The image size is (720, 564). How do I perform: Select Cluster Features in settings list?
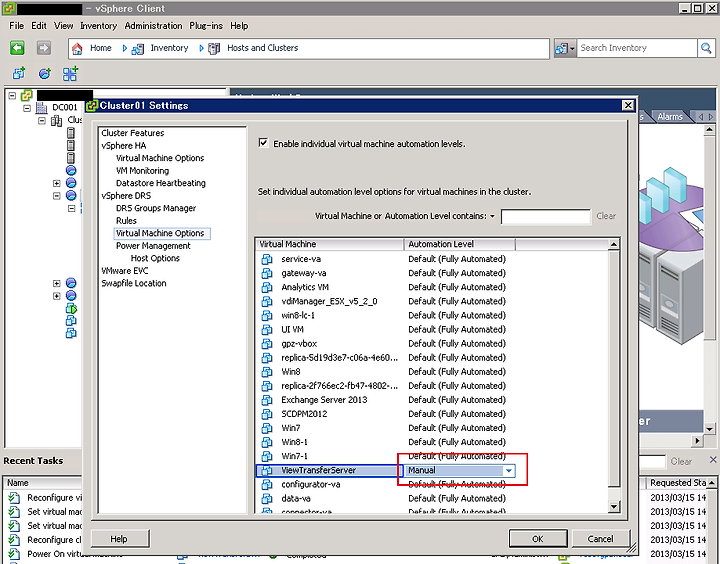tap(133, 133)
